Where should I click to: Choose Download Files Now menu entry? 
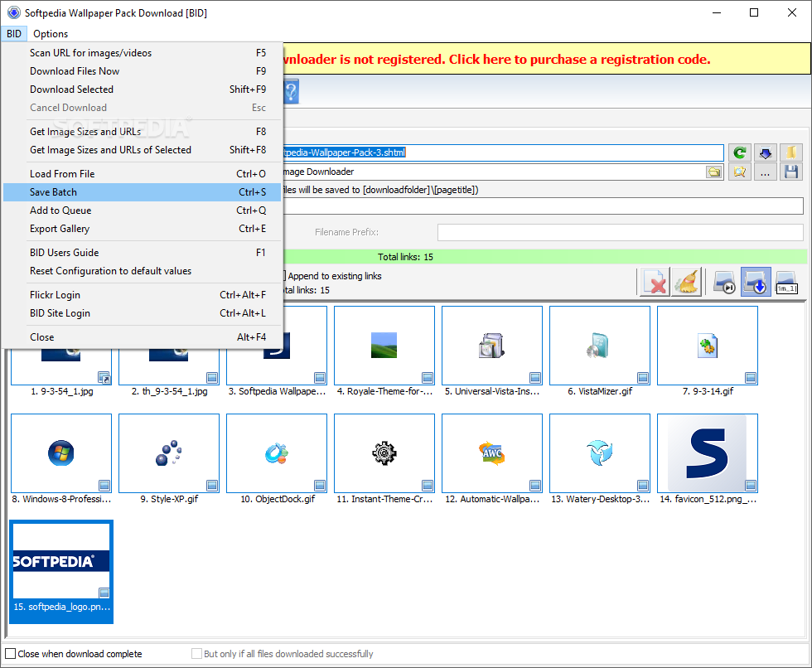click(x=143, y=71)
